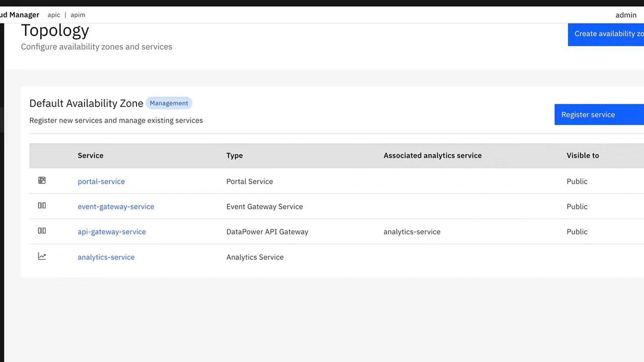Click the portal-service row grid icon

tap(42, 180)
